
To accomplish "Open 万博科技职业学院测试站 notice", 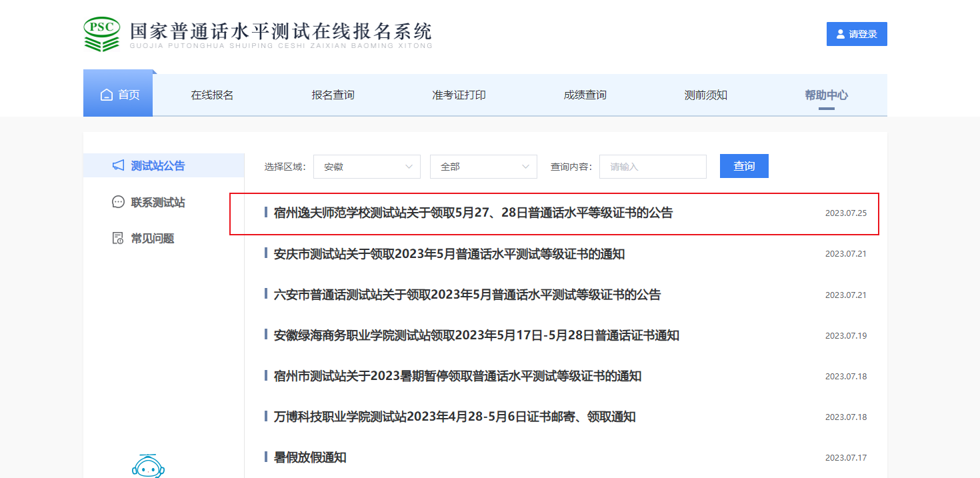I will tap(455, 417).
